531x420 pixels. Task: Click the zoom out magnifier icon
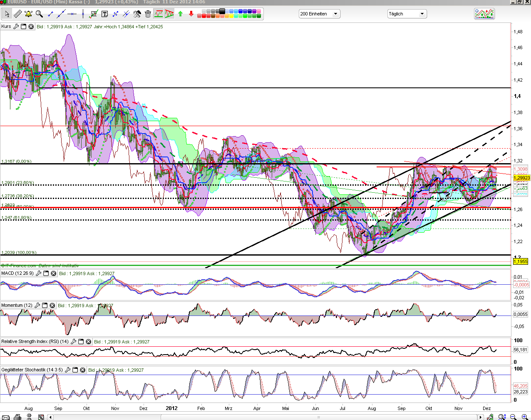[513, 417]
